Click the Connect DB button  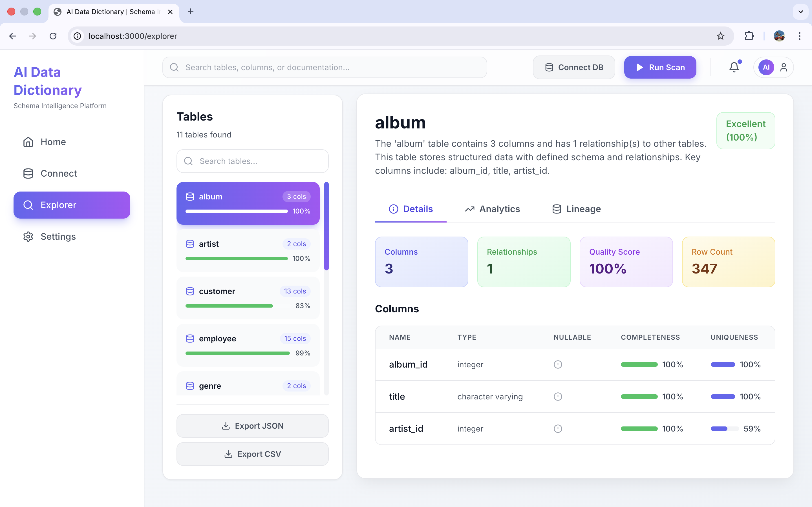tap(574, 67)
